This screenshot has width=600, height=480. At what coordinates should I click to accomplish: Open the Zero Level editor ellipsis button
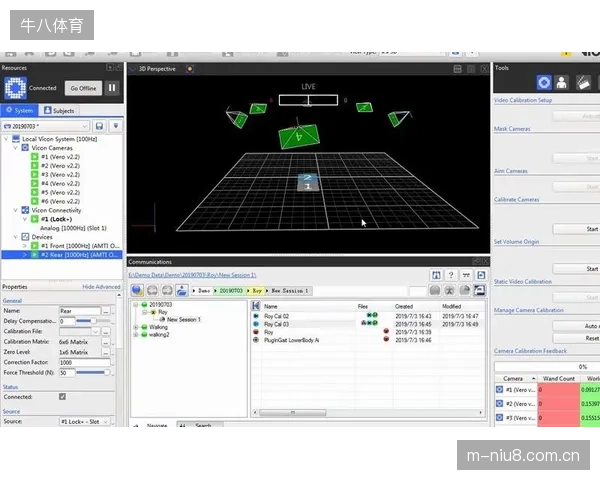click(x=106, y=352)
